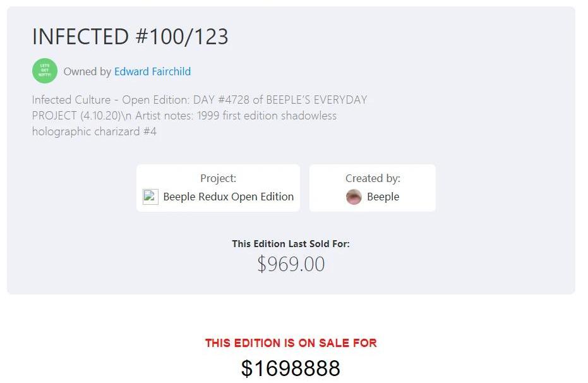This screenshot has height=383, width=588.
Task: Click Beeple's round avatar picture
Action: pos(354,197)
